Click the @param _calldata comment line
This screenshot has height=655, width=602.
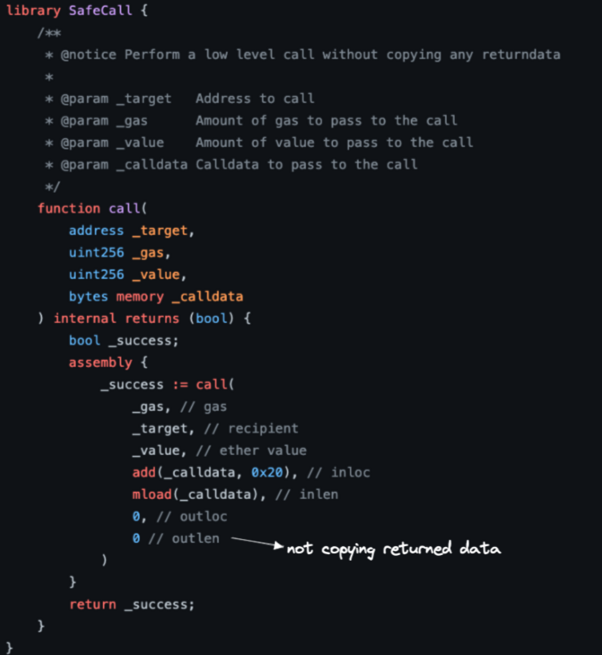pos(231,165)
